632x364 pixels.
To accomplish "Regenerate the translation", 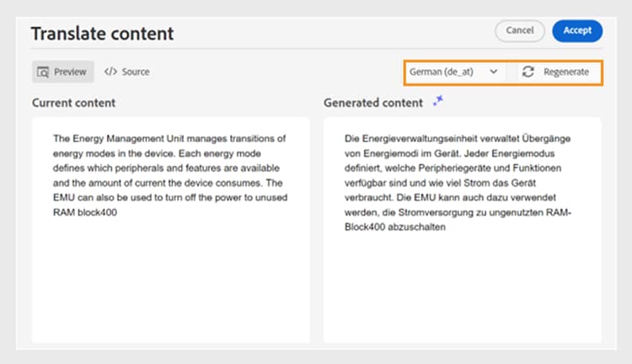I will click(x=556, y=72).
